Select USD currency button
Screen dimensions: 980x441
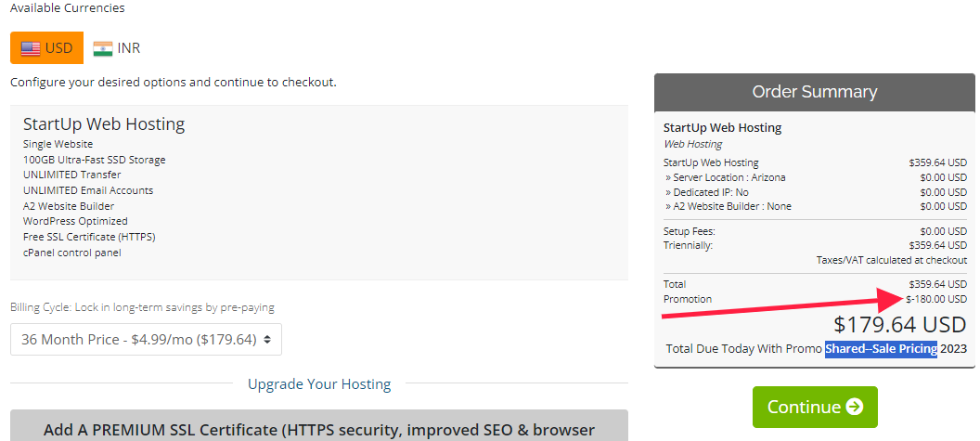tap(47, 47)
